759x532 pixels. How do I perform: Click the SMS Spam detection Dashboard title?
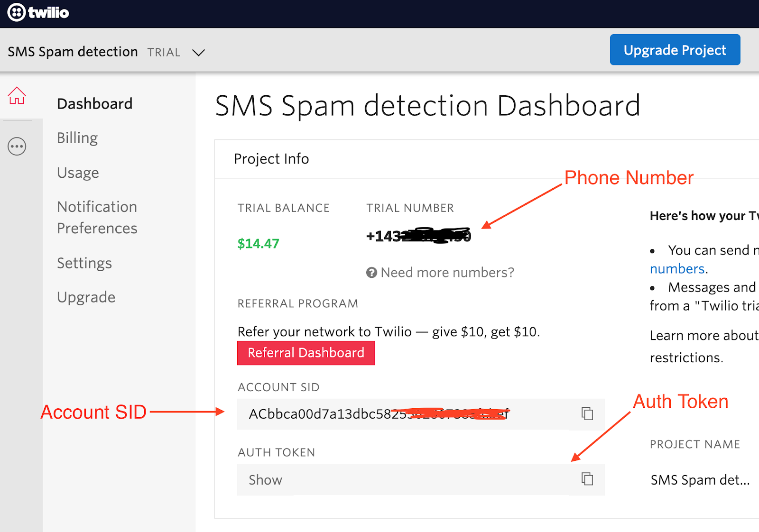[427, 105]
